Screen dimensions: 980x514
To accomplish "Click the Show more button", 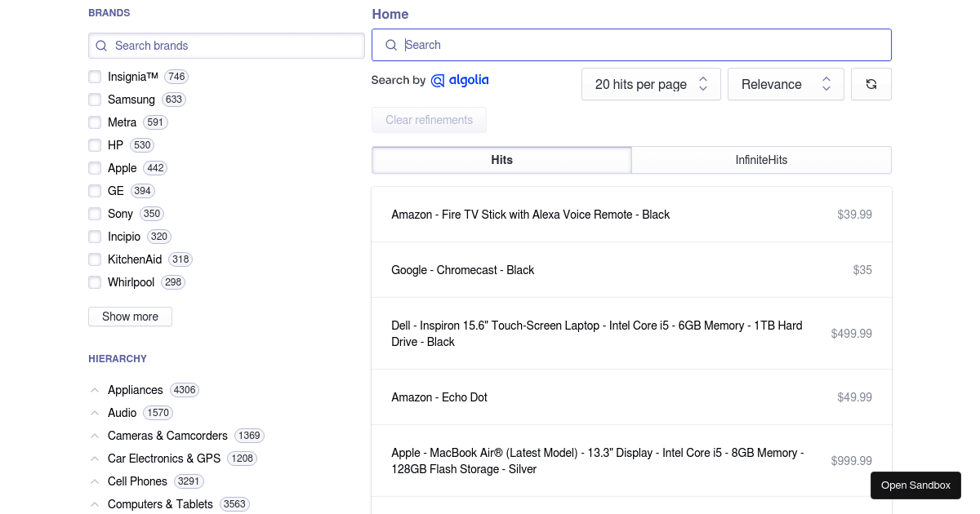I will [x=130, y=317].
